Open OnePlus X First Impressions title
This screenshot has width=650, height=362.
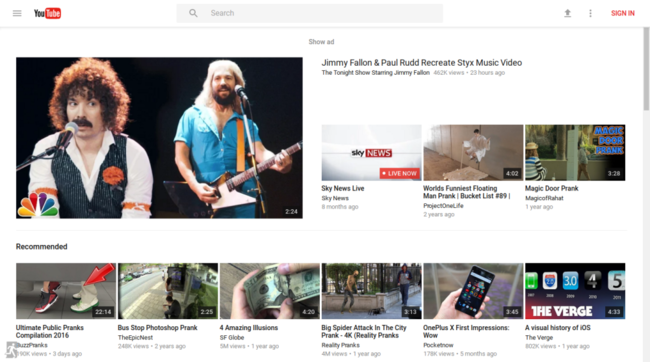(466, 331)
